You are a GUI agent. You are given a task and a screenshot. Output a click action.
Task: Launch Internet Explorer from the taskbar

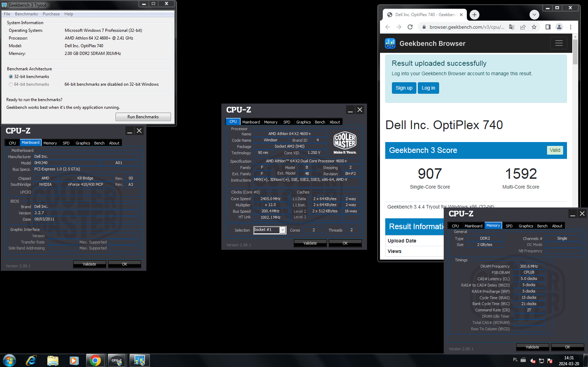(31, 360)
